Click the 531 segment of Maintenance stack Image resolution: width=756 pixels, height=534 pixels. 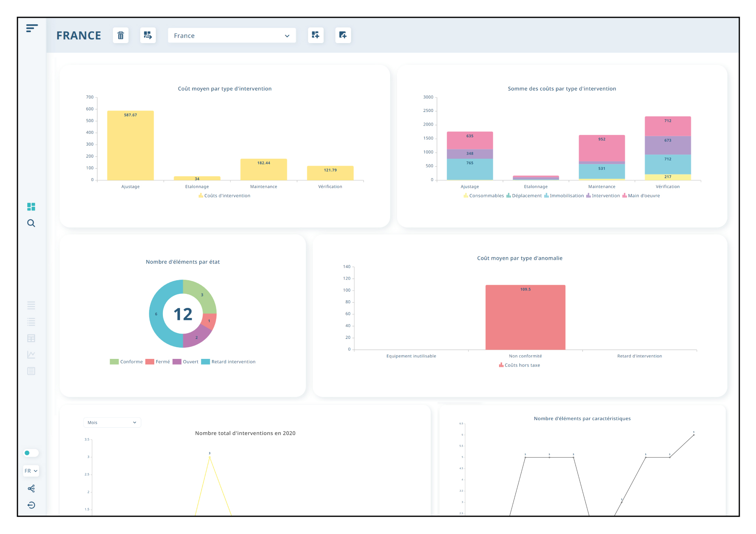(602, 171)
